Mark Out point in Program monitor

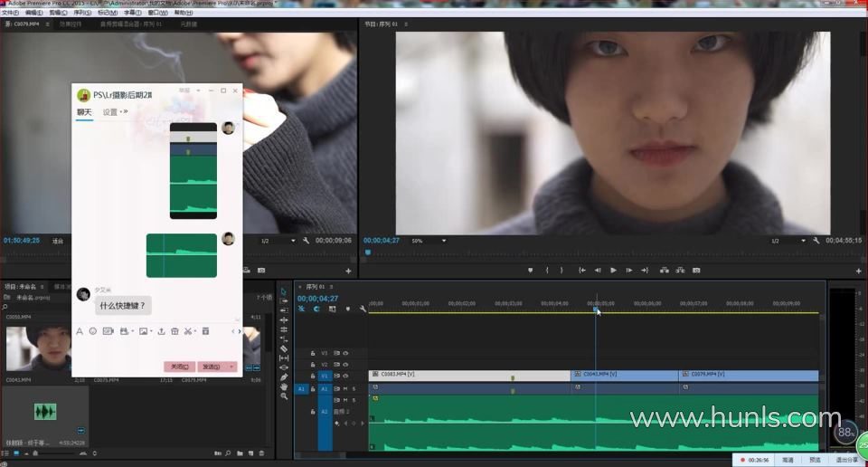pyautogui.click(x=561, y=271)
